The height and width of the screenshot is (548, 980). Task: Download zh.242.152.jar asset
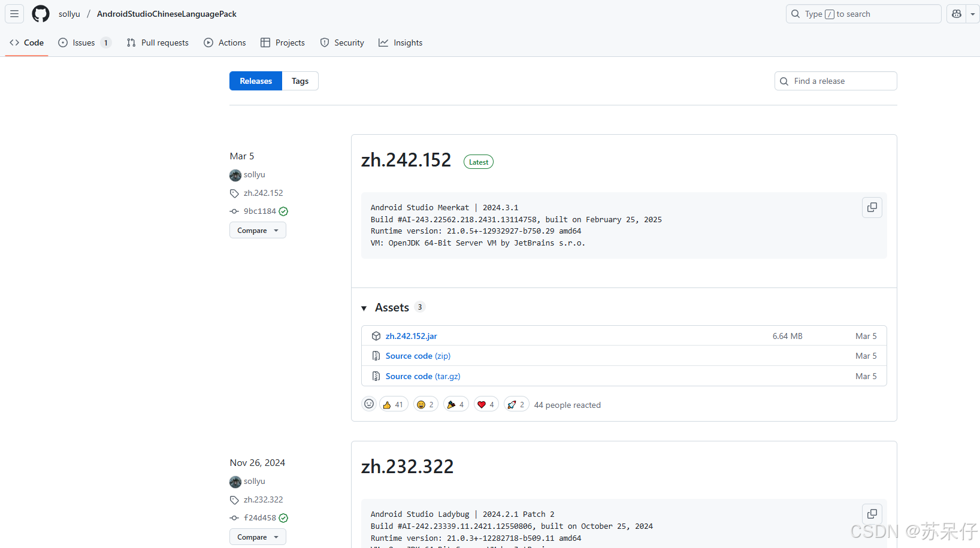(x=411, y=336)
